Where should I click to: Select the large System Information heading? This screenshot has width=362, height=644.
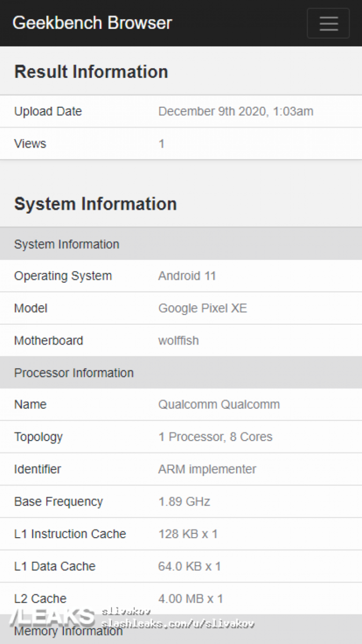click(95, 204)
